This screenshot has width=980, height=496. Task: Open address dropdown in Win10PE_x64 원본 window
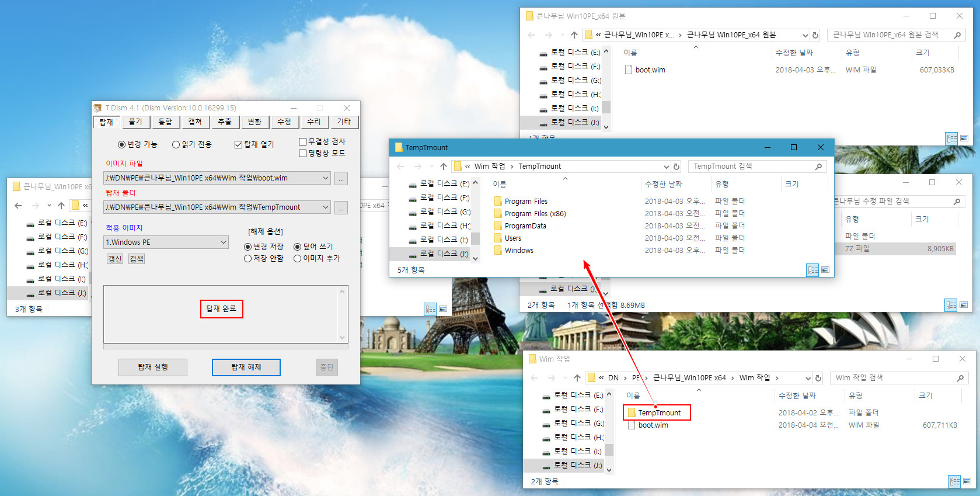click(805, 35)
